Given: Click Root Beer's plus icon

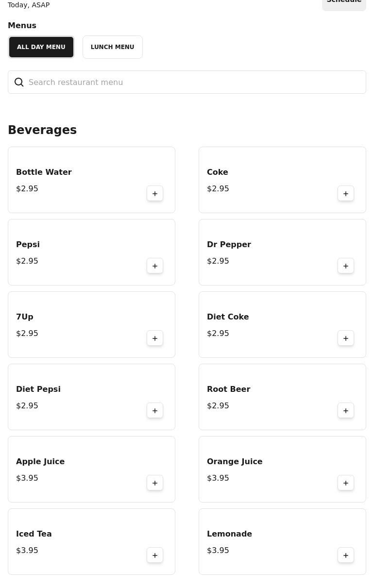Looking at the screenshot, I should pyautogui.click(x=346, y=411).
